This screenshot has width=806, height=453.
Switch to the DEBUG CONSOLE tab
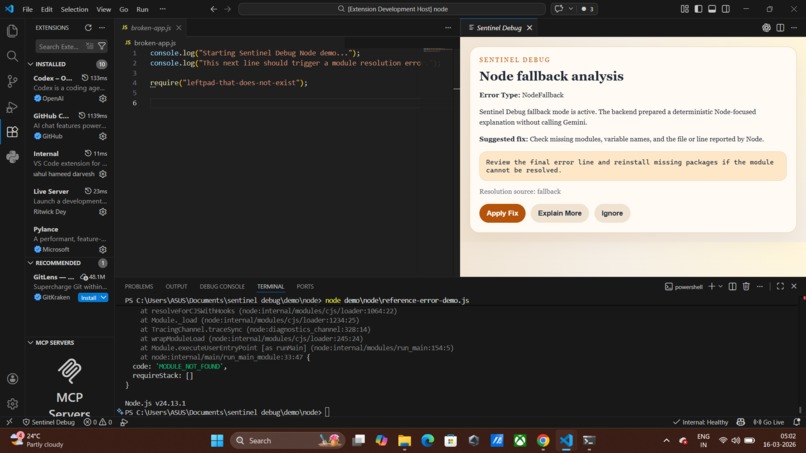tap(222, 286)
